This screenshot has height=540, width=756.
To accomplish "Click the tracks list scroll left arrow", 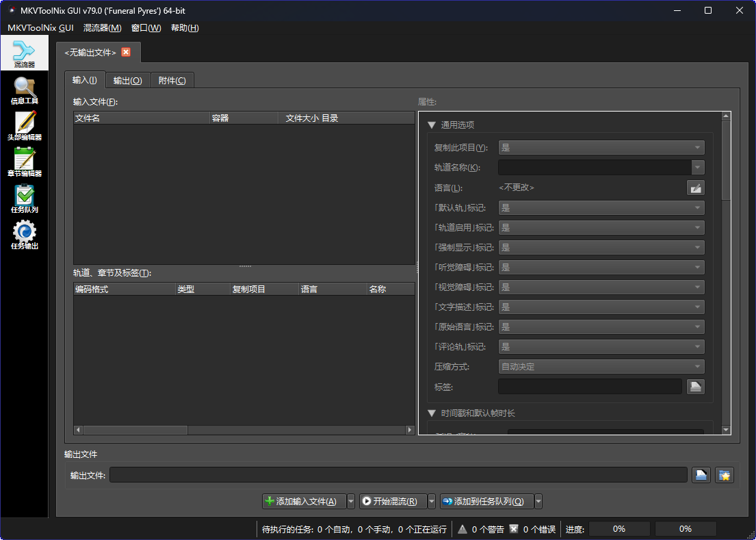I will click(x=78, y=430).
